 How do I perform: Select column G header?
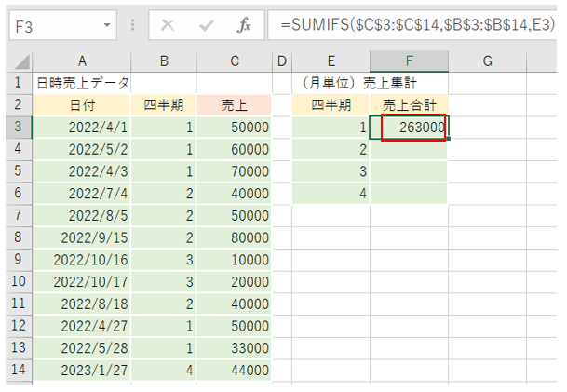pyautogui.click(x=486, y=61)
